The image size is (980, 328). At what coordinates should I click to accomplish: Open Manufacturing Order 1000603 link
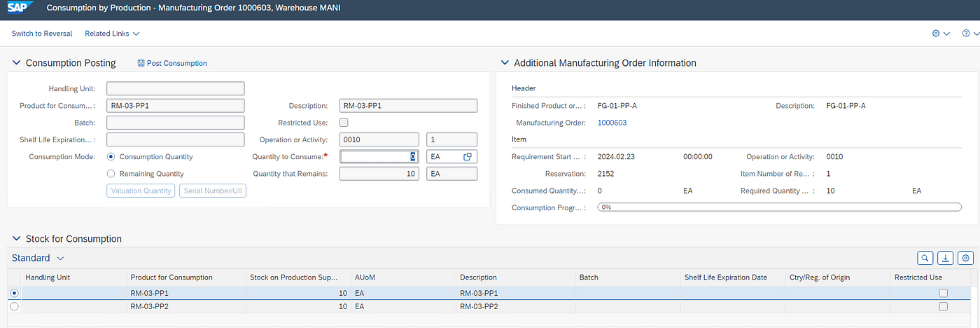[x=612, y=123]
